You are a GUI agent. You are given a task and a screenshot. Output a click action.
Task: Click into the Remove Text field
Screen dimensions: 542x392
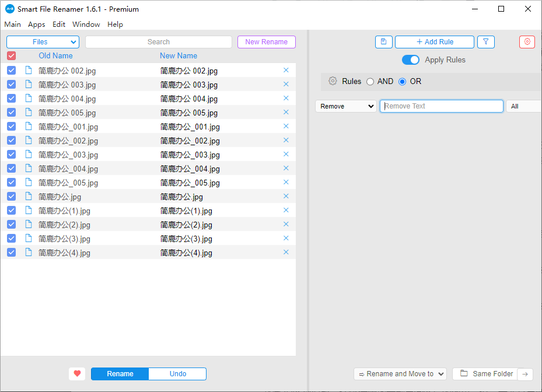(441, 106)
